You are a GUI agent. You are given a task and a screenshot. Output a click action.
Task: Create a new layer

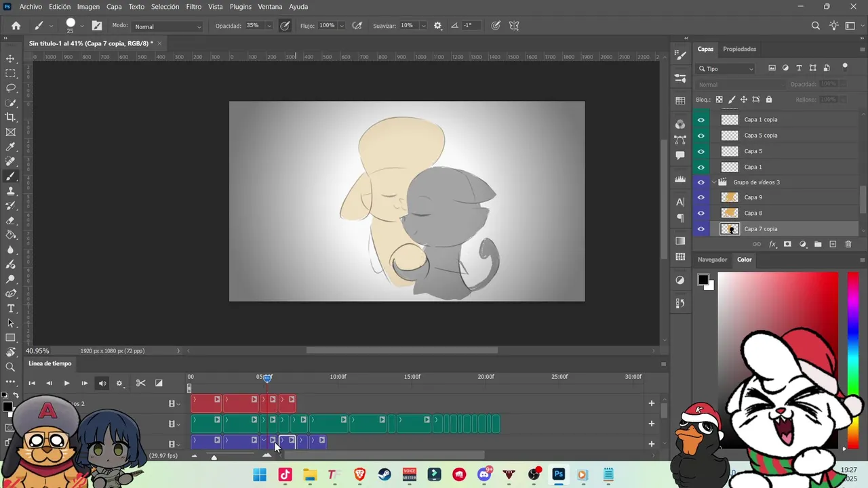833,244
